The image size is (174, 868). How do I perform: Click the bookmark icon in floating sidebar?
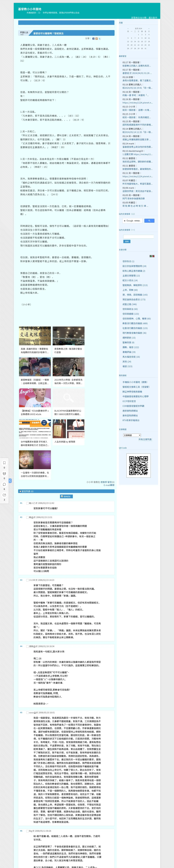pyautogui.click(x=4, y=463)
